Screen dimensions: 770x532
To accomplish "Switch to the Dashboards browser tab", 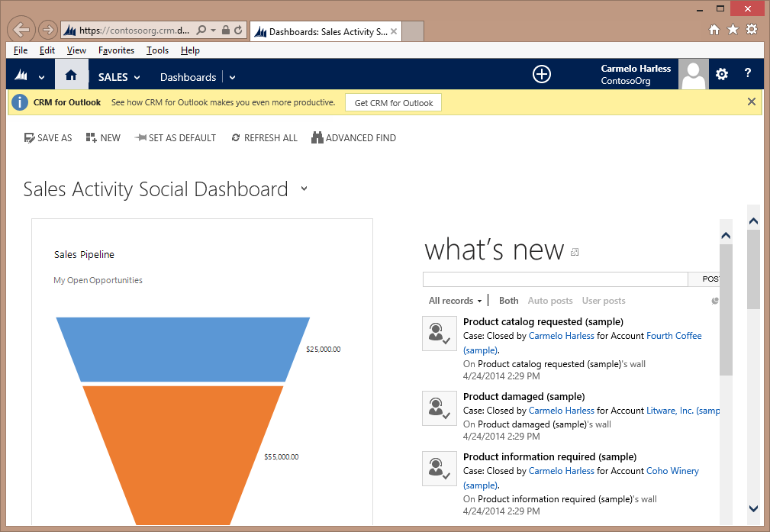I will [x=325, y=32].
